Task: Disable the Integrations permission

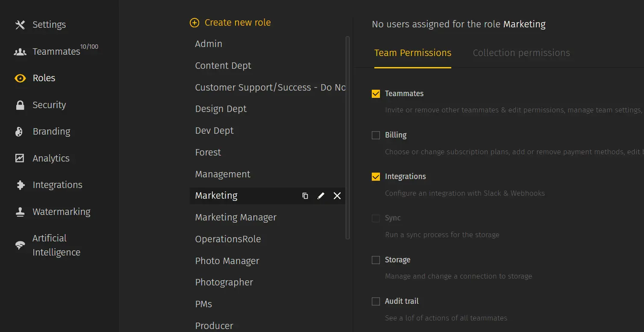Action: (376, 176)
